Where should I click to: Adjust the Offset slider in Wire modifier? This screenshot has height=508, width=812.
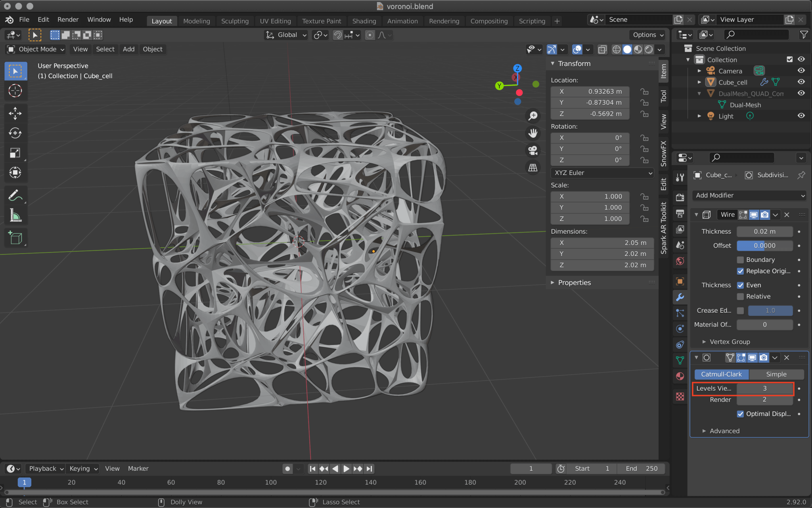[764, 245]
